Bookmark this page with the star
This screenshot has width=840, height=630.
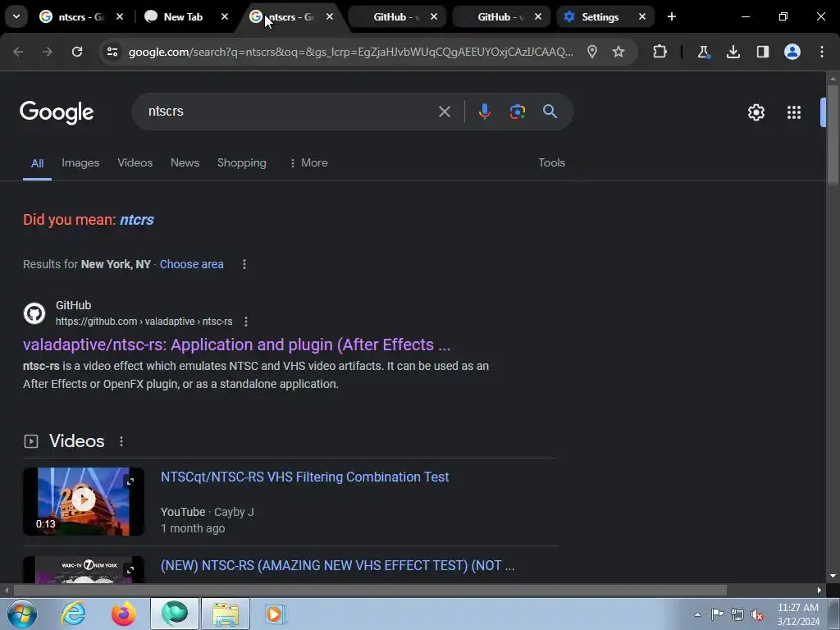(619, 52)
